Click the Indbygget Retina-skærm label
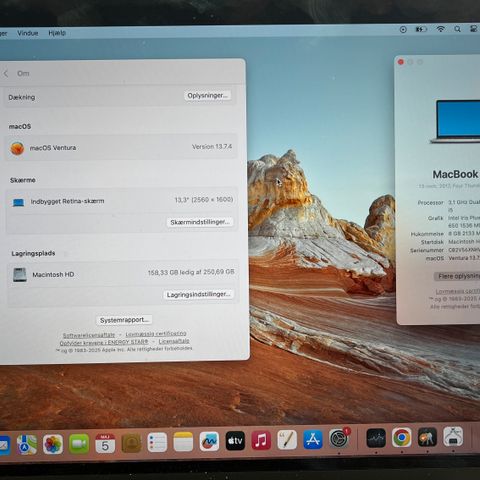 [x=67, y=201]
